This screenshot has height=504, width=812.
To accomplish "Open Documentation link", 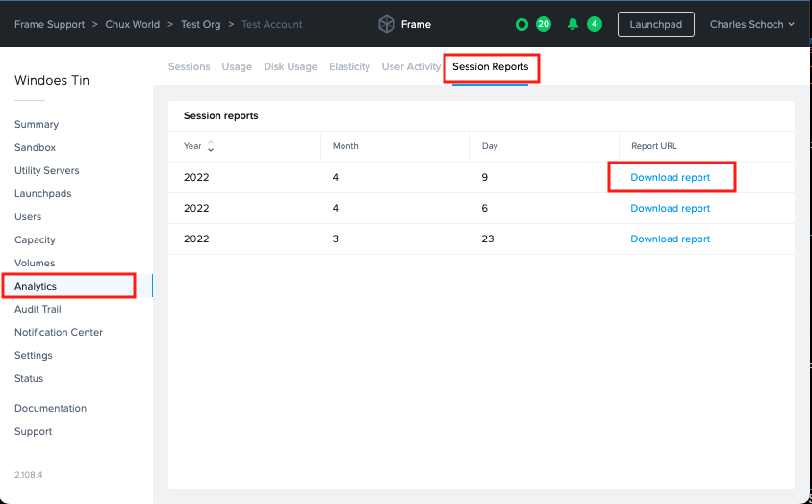I will click(x=50, y=408).
